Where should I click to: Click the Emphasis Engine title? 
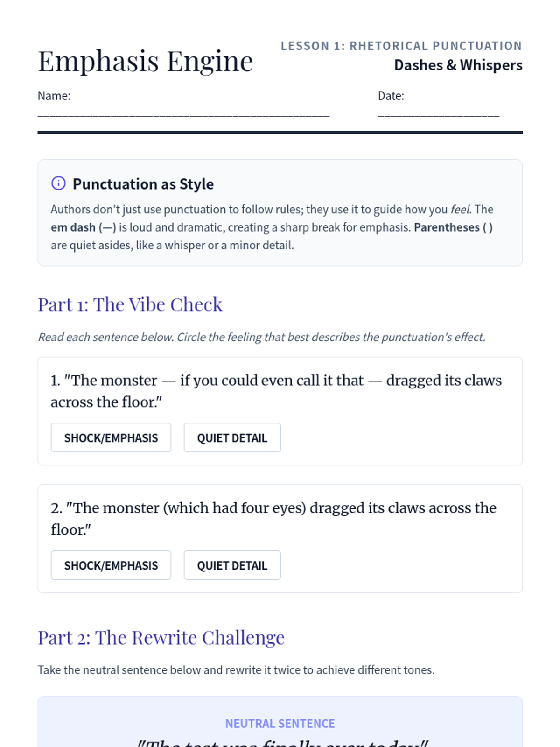point(145,61)
